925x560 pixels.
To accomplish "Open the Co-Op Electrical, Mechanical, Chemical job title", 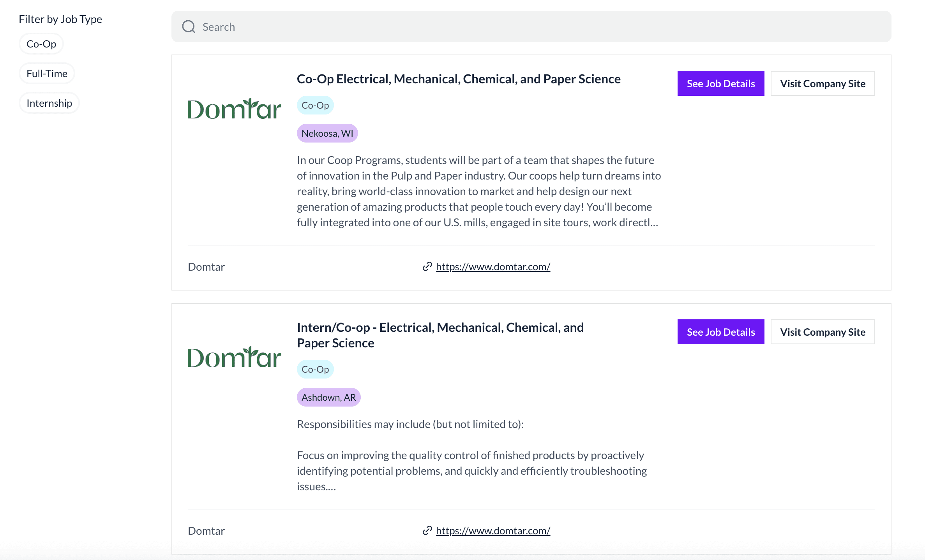I will [458, 79].
